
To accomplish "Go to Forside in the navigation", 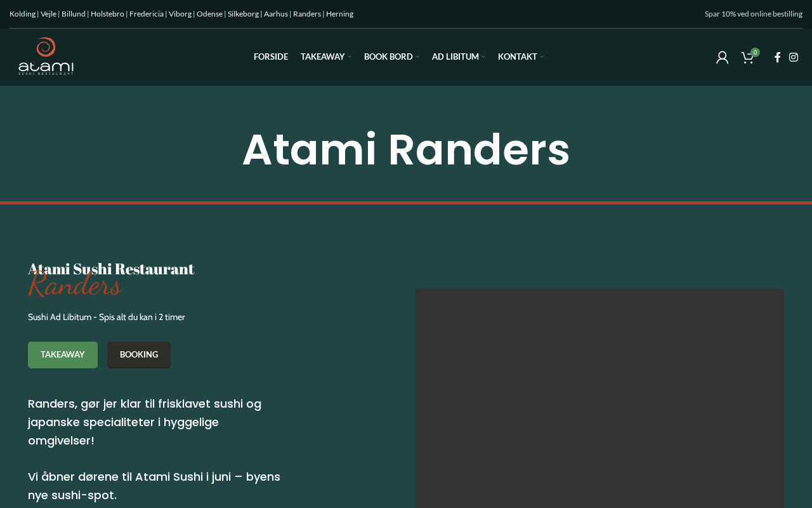I will (271, 57).
